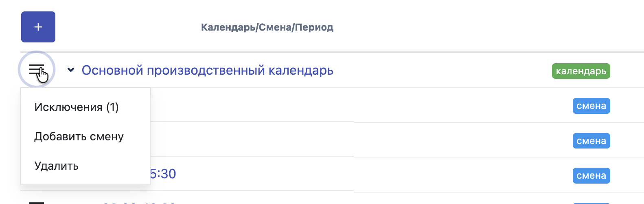644x204 pixels.
Task: Click the topmost смена badge
Action: point(591,106)
